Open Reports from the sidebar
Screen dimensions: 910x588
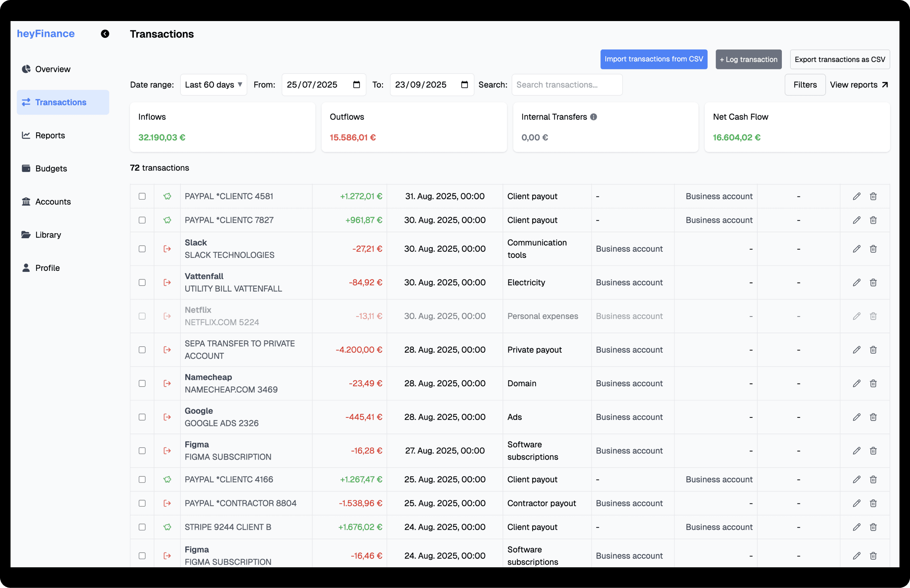pos(63,135)
